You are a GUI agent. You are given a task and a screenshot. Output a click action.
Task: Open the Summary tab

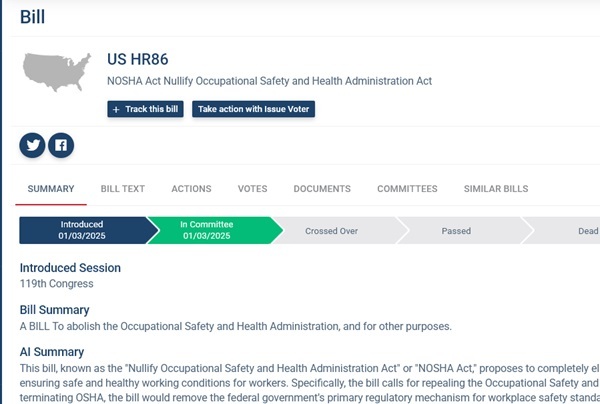point(51,189)
